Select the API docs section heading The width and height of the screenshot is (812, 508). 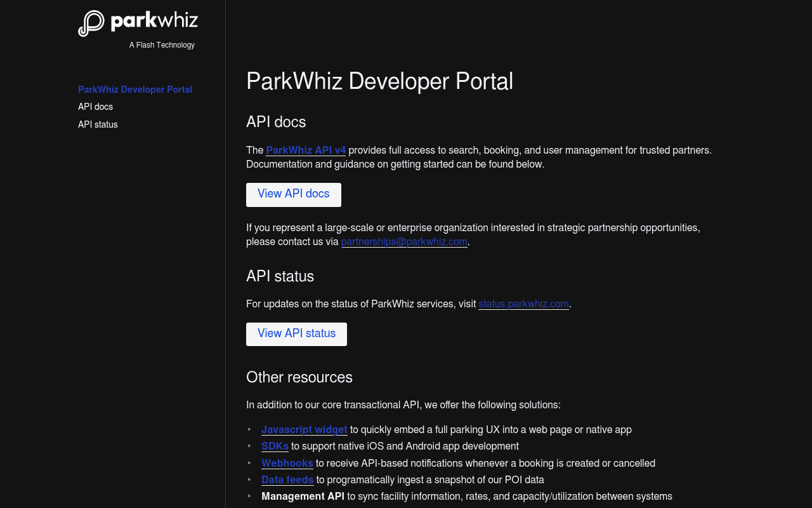coord(276,122)
